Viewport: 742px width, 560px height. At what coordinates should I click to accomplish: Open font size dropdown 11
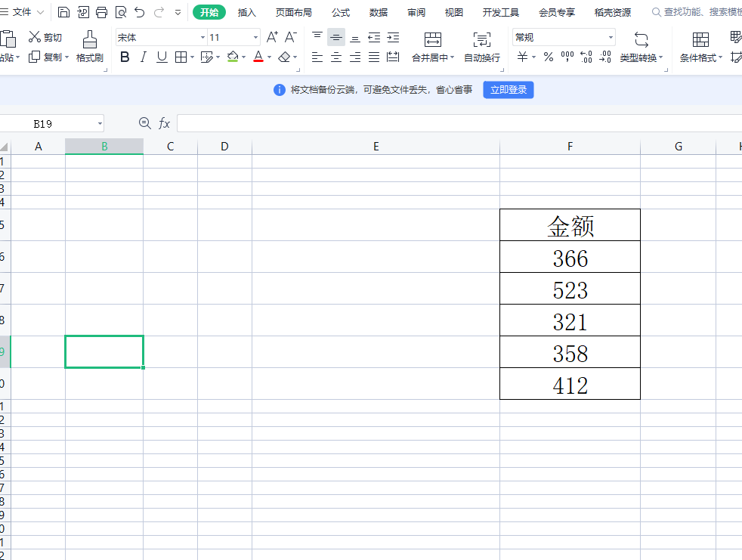pyautogui.click(x=255, y=37)
